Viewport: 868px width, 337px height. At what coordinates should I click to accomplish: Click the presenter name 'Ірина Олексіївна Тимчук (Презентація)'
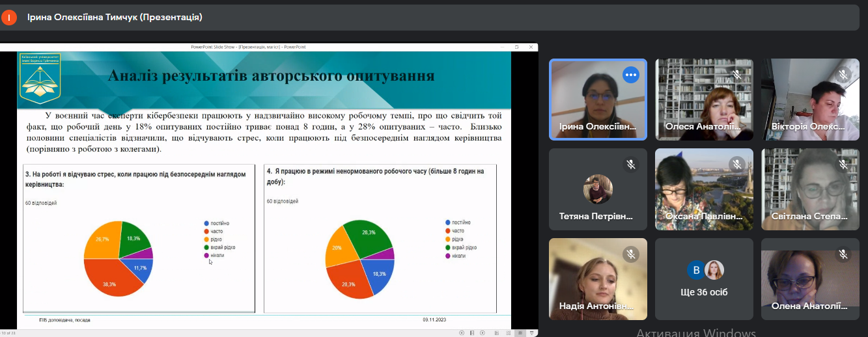click(x=114, y=18)
